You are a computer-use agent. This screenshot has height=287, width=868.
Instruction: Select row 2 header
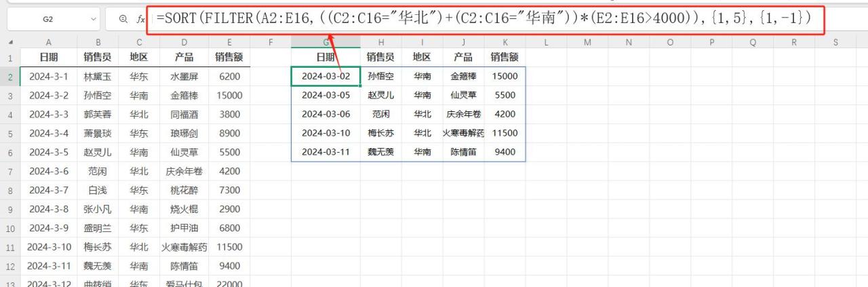pos(10,77)
